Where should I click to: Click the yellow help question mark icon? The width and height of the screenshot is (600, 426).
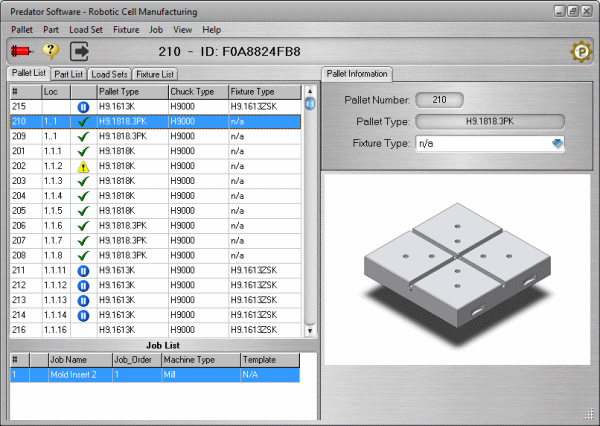[50, 51]
